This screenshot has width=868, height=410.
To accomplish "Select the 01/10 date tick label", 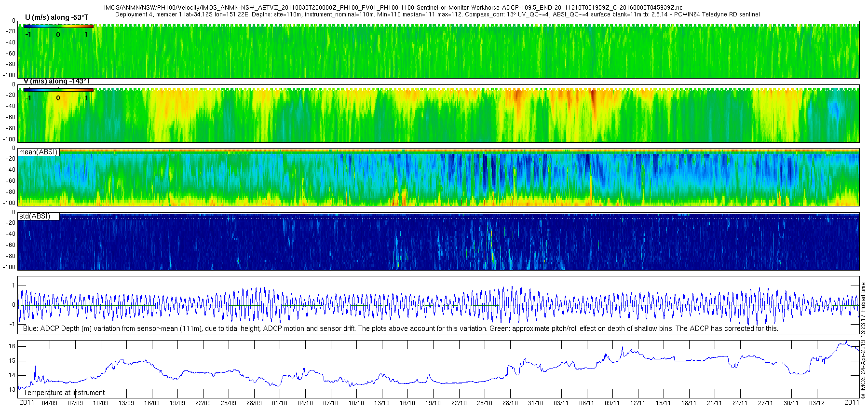I will pos(280,403).
